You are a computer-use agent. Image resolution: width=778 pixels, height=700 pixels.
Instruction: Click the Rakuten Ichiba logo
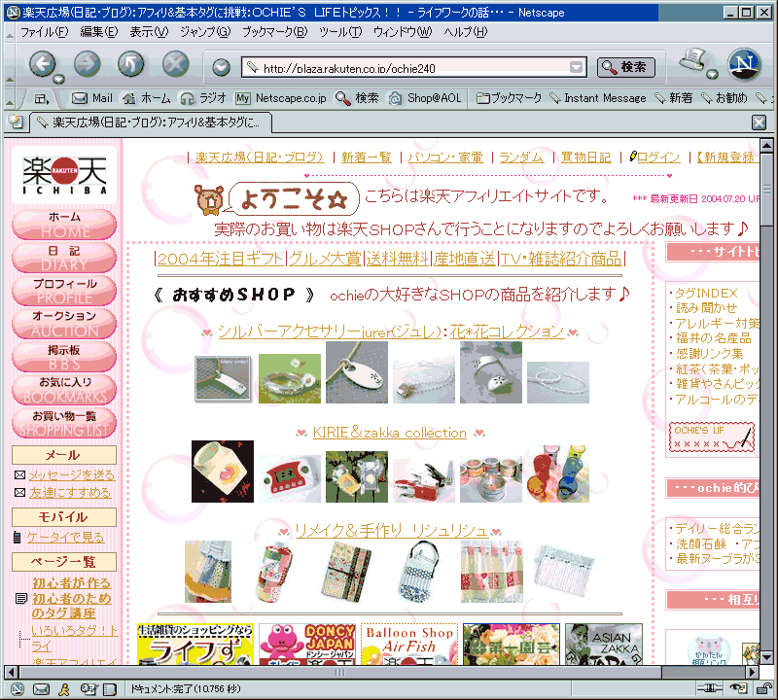pos(64,175)
